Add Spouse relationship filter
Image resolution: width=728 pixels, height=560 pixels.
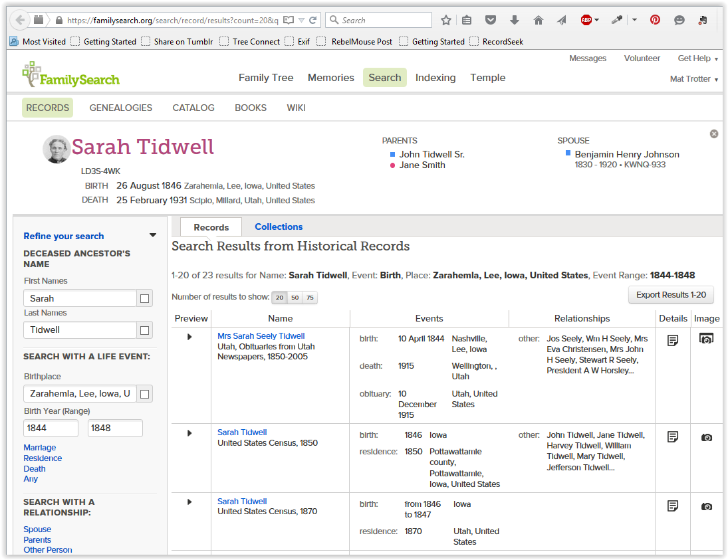(x=37, y=529)
